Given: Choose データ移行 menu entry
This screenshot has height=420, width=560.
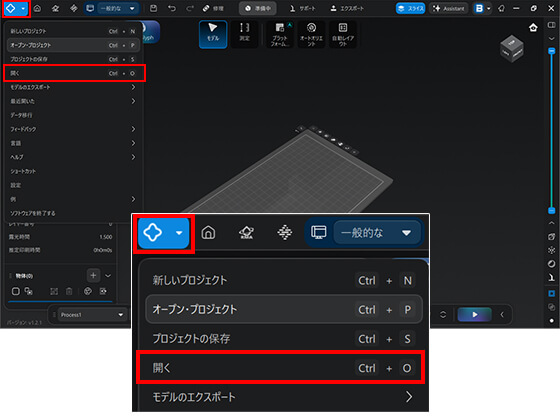Looking at the screenshot, I should [72, 115].
